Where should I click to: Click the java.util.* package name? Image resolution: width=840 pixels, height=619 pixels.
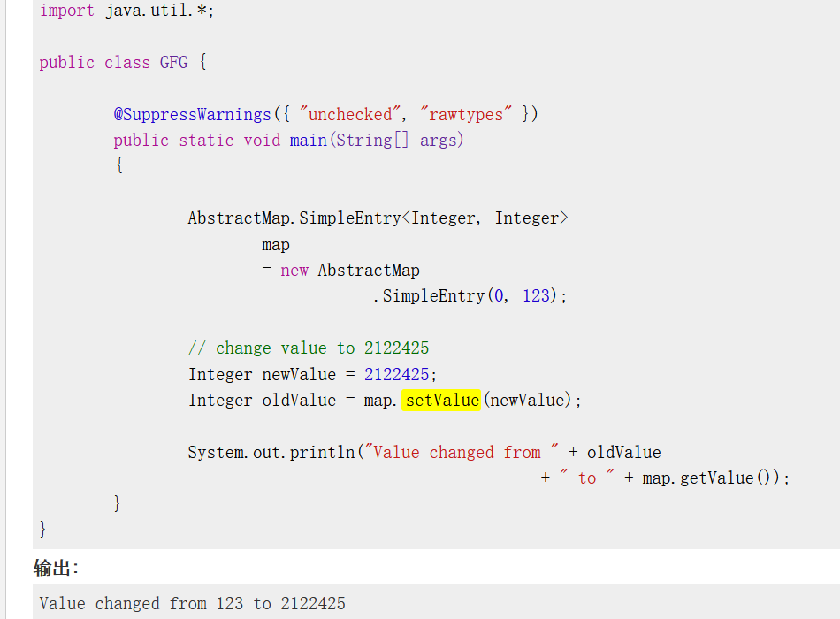pyautogui.click(x=157, y=11)
